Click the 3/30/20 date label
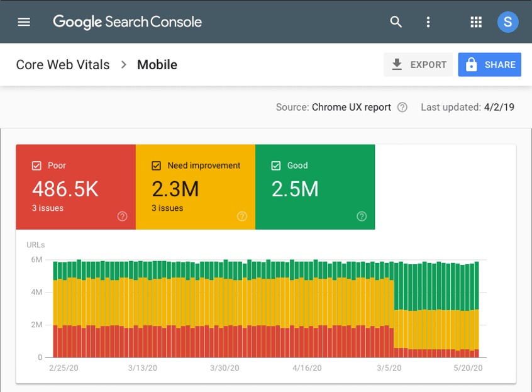The width and height of the screenshot is (532, 392). [x=224, y=368]
